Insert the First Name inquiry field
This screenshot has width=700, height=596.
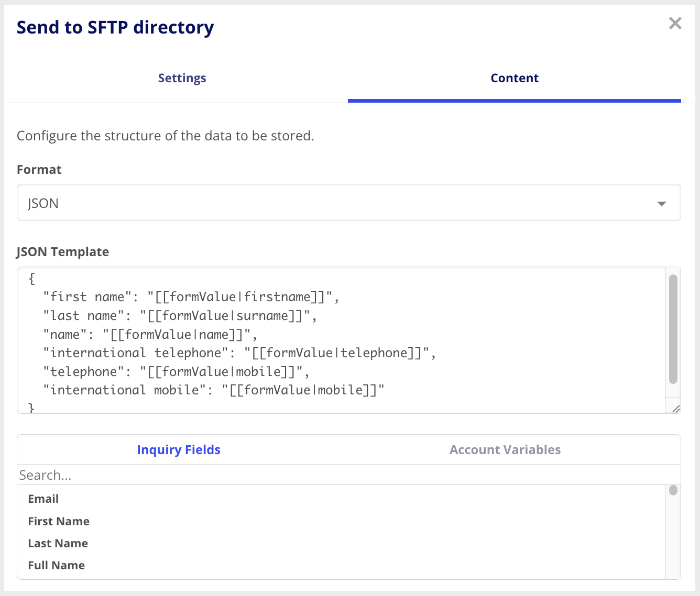pos(59,522)
